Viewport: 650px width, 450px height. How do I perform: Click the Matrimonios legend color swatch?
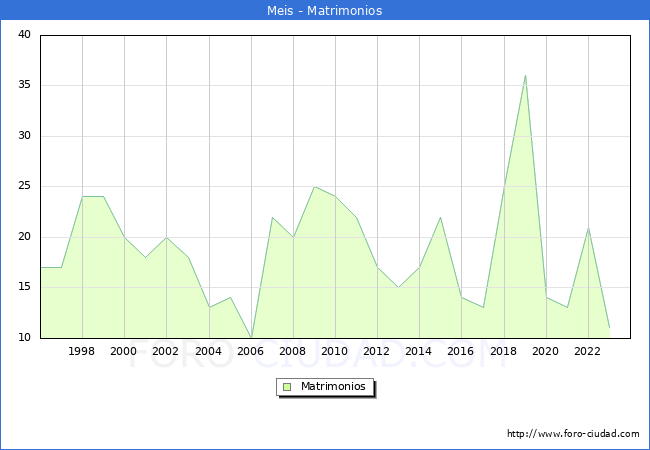[x=287, y=387]
